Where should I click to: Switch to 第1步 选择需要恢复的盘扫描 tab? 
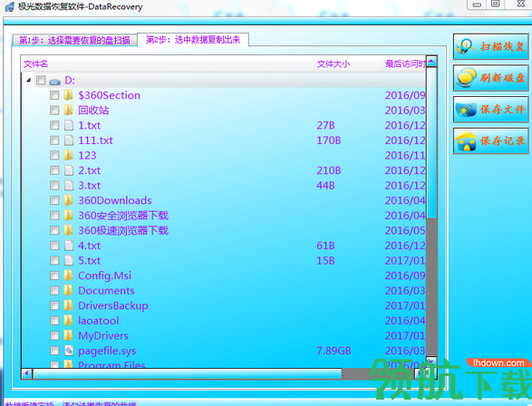[74, 41]
